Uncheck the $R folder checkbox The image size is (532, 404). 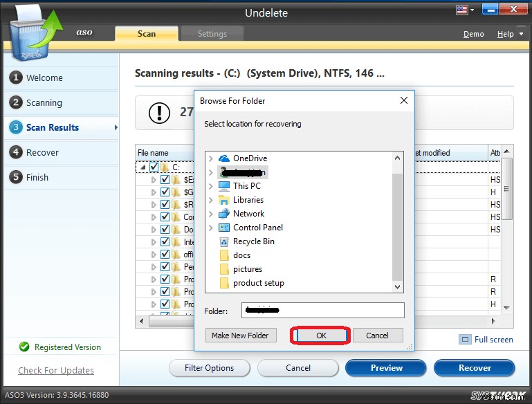click(x=165, y=205)
